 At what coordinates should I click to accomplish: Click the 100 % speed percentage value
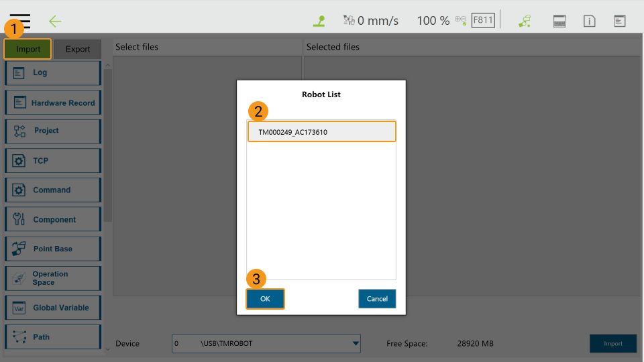point(433,21)
